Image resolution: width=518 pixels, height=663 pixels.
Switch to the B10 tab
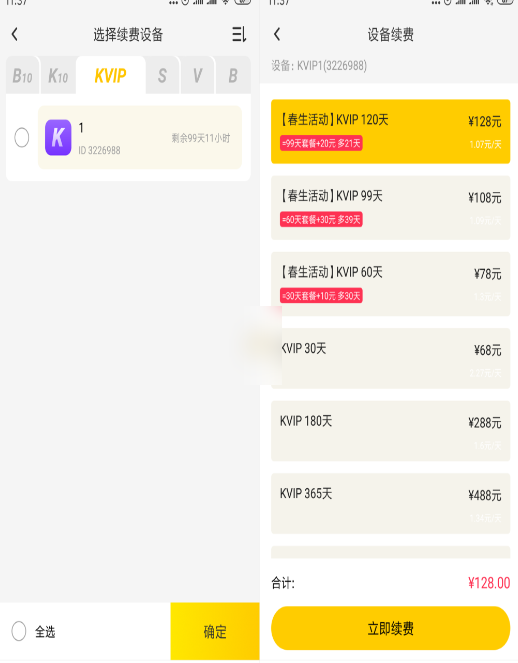[x=22, y=76]
